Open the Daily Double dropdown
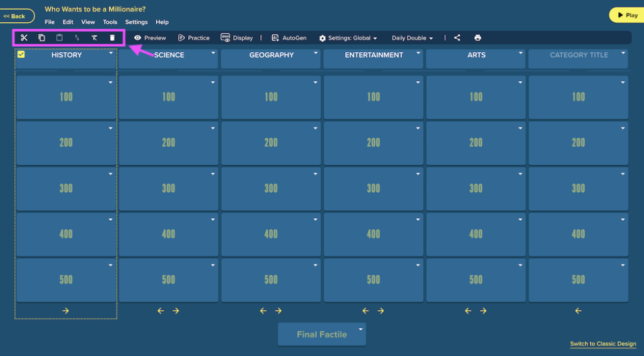The width and height of the screenshot is (644, 356). pyautogui.click(x=412, y=38)
